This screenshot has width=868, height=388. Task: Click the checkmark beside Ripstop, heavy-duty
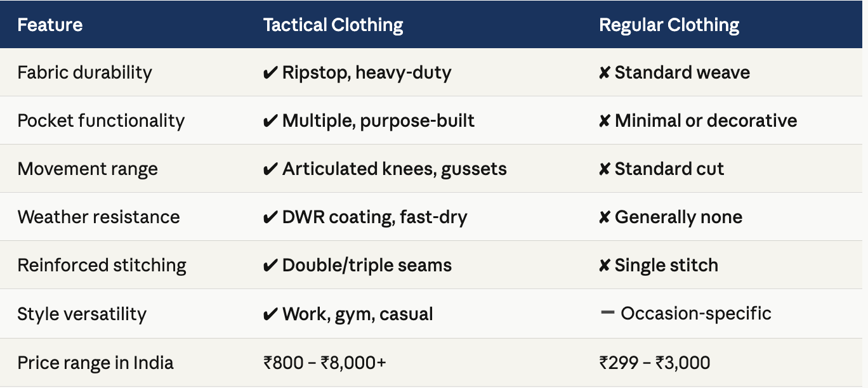pyautogui.click(x=270, y=73)
